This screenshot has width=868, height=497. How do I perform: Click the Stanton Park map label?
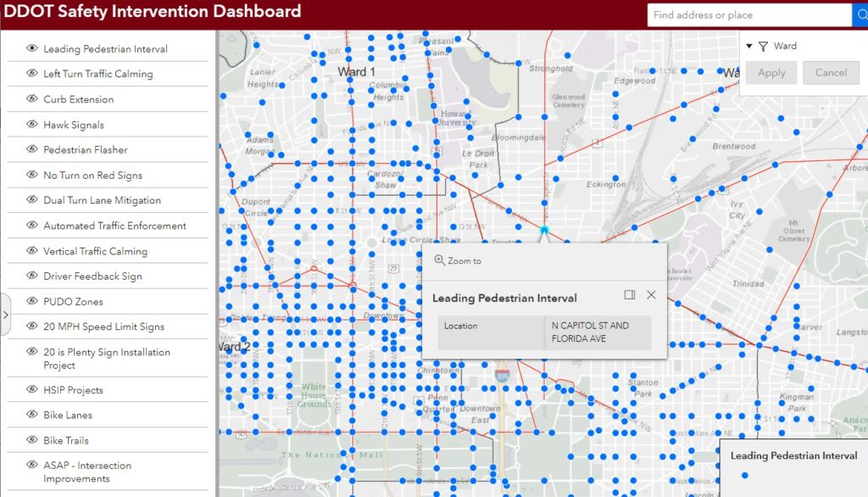[643, 388]
